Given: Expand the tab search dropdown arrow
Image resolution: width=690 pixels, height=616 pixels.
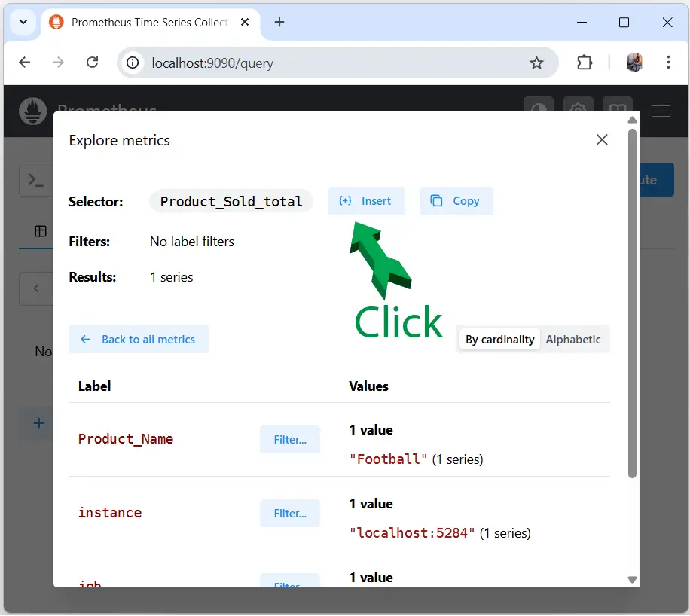Looking at the screenshot, I should tap(23, 22).
